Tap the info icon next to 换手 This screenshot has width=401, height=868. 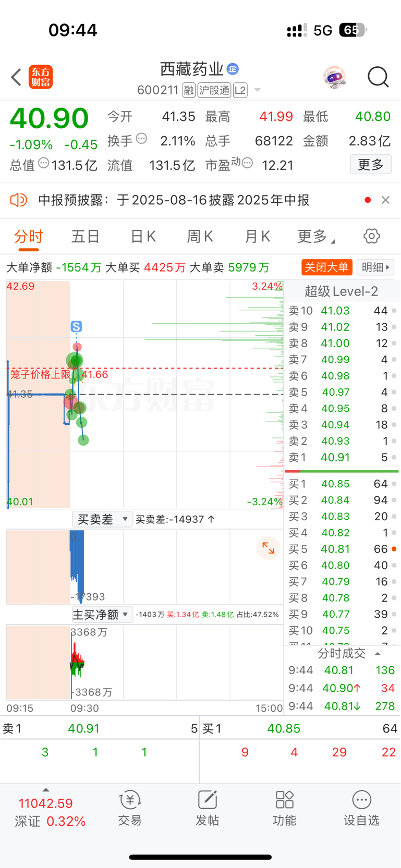[141, 139]
